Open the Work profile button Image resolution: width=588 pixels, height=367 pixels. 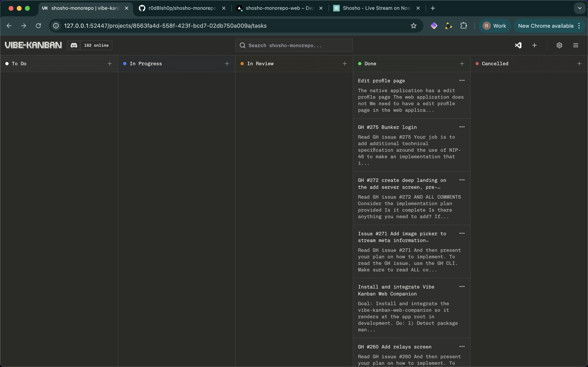click(x=495, y=26)
